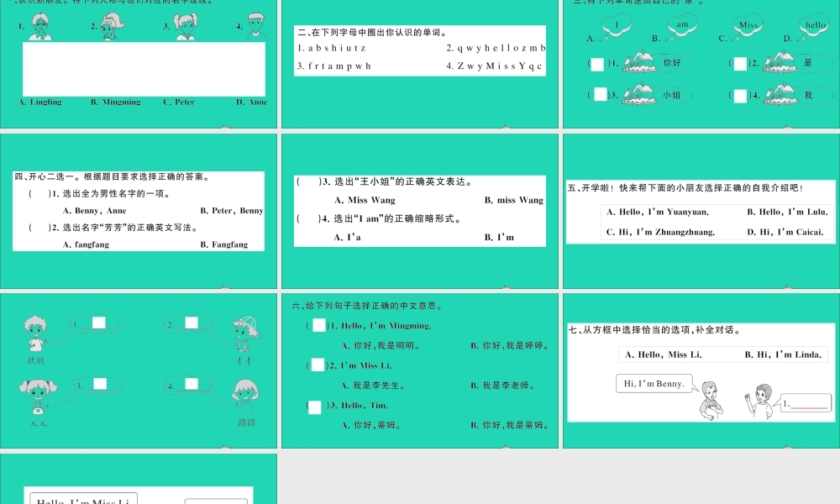The height and width of the screenshot is (504, 840).
Task: Click answer box for '3. Hello, Tim.'
Action: pyautogui.click(x=315, y=407)
